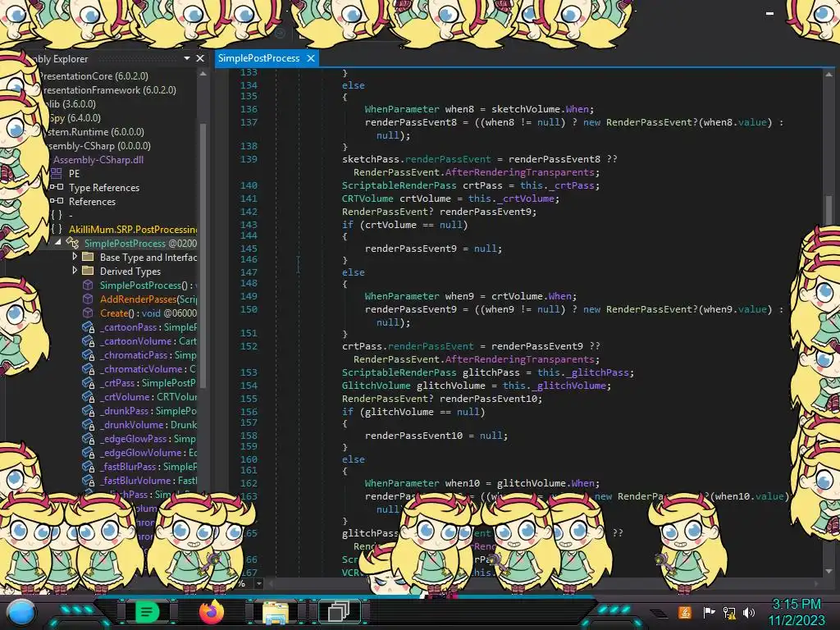Click Assembly Explorer vertical scrollbar thumb

coord(203,254)
